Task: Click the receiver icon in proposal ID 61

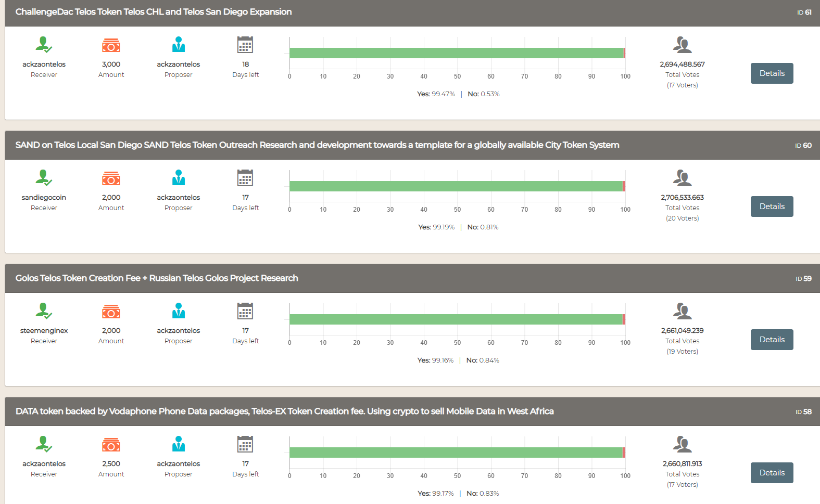Action: pos(44,45)
